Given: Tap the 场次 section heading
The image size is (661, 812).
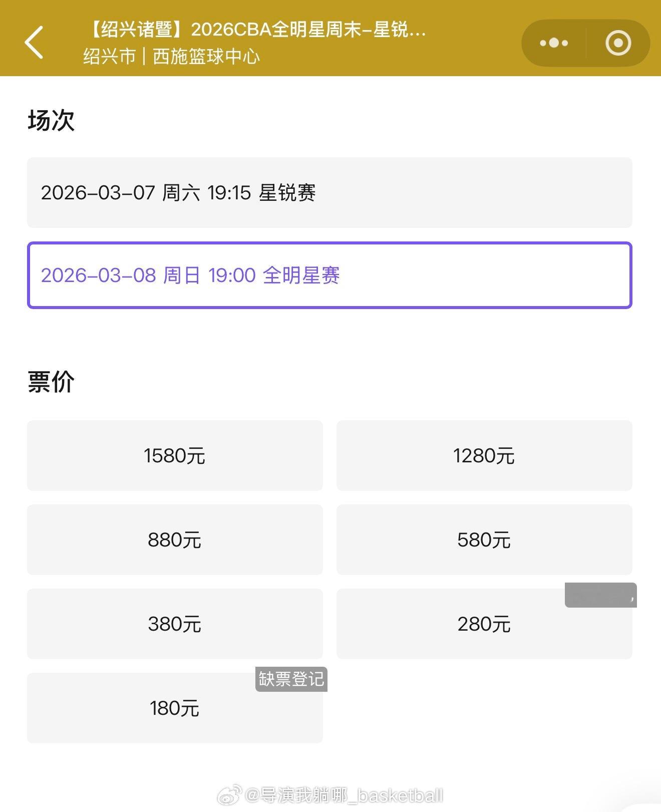Looking at the screenshot, I should (x=51, y=121).
